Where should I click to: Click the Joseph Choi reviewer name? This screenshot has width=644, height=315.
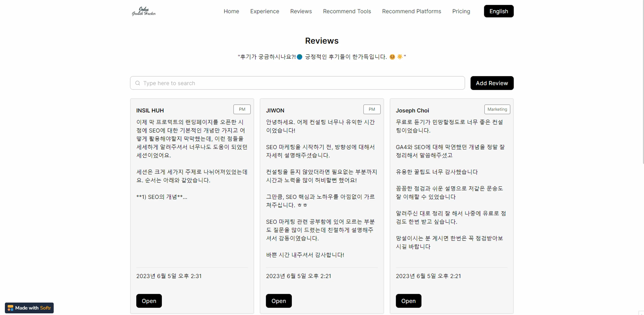(412, 110)
